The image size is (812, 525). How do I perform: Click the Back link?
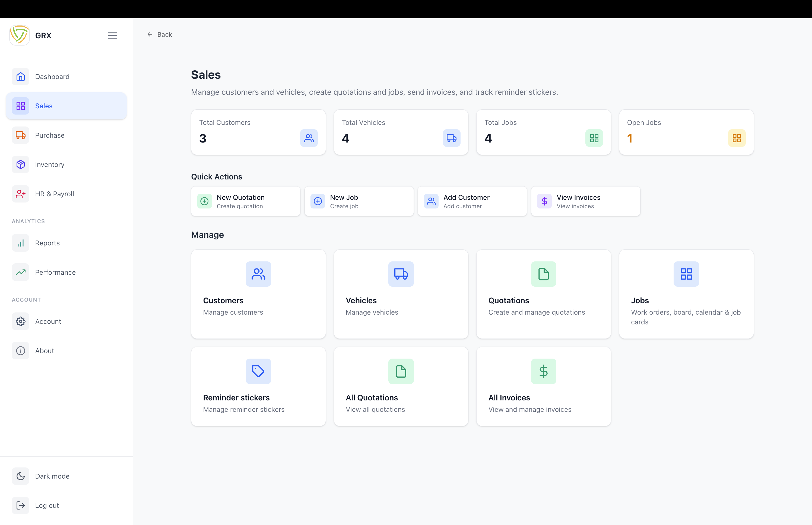pos(159,34)
